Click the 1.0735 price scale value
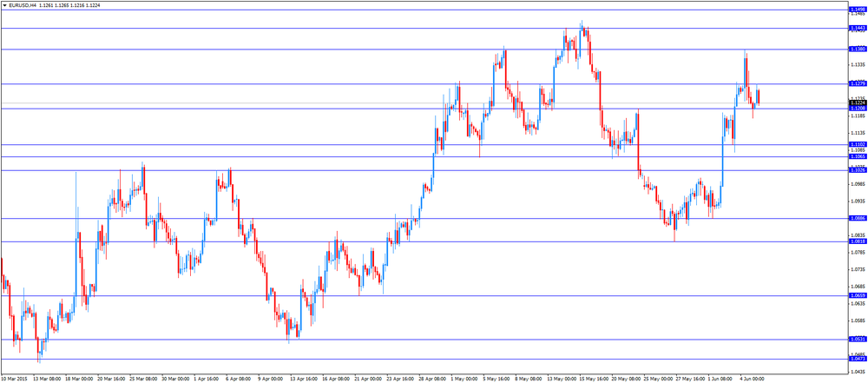 tap(857, 269)
